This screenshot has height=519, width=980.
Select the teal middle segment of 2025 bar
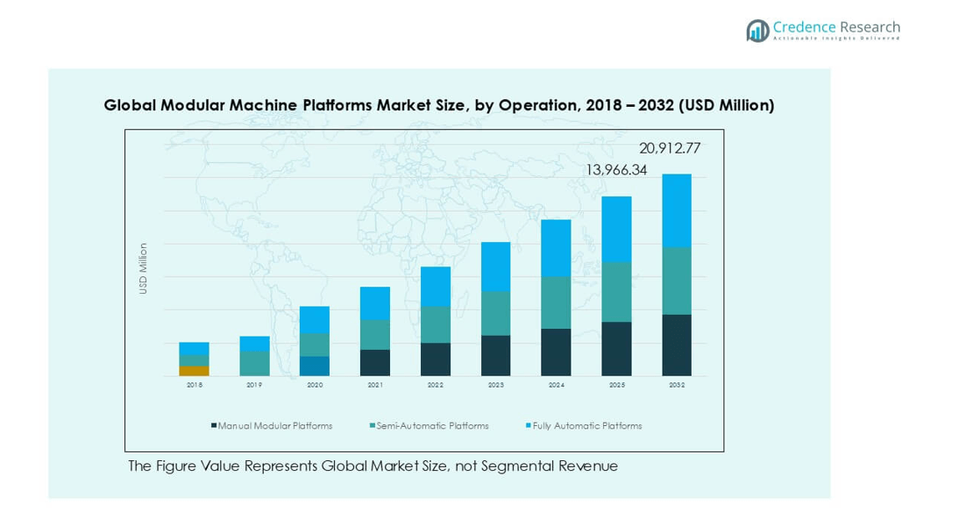pos(616,292)
